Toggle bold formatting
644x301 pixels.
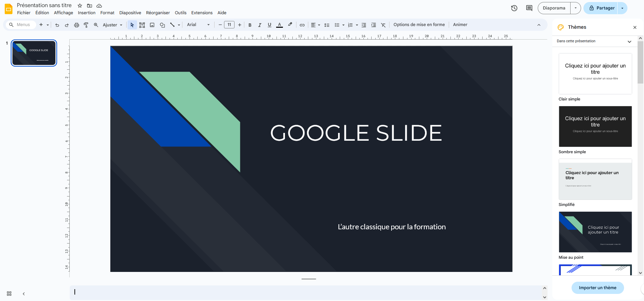tap(250, 25)
